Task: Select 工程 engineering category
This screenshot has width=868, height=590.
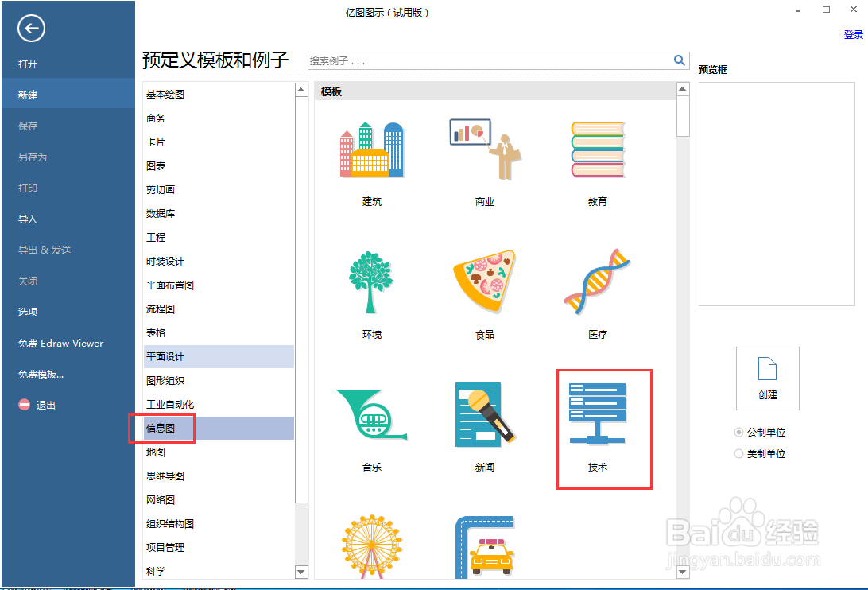Action: tap(219, 237)
